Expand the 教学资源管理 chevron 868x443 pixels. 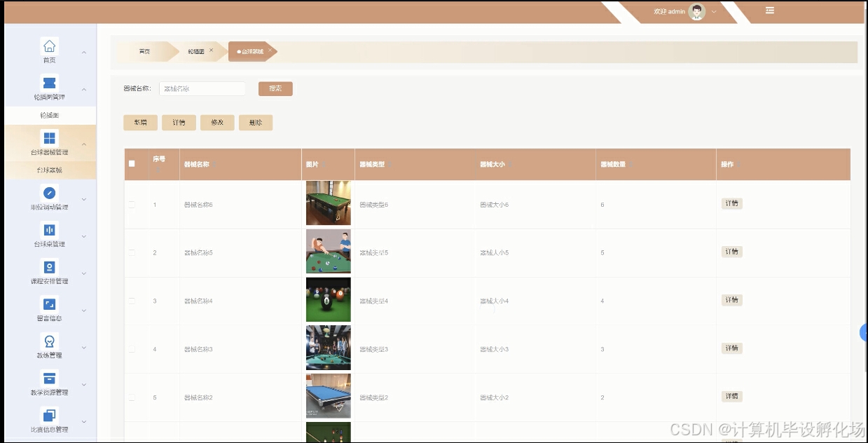[84, 385]
